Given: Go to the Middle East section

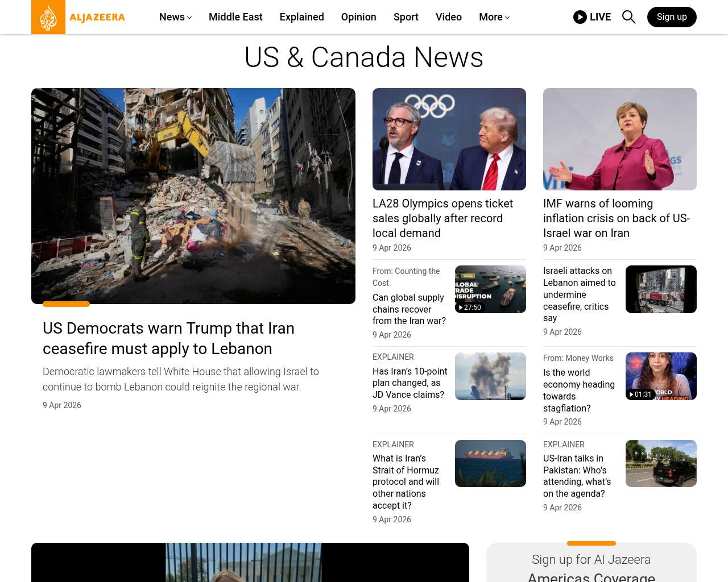Looking at the screenshot, I should click(x=235, y=17).
